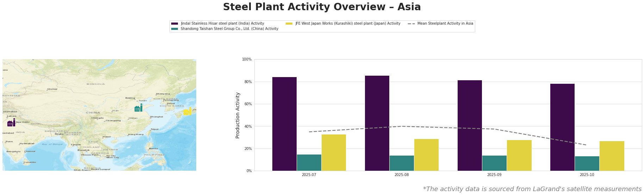The width and height of the screenshot is (644, 195).
Task: Click the dashed Mean Steelplant Activity legend line
Action: click(x=411, y=24)
